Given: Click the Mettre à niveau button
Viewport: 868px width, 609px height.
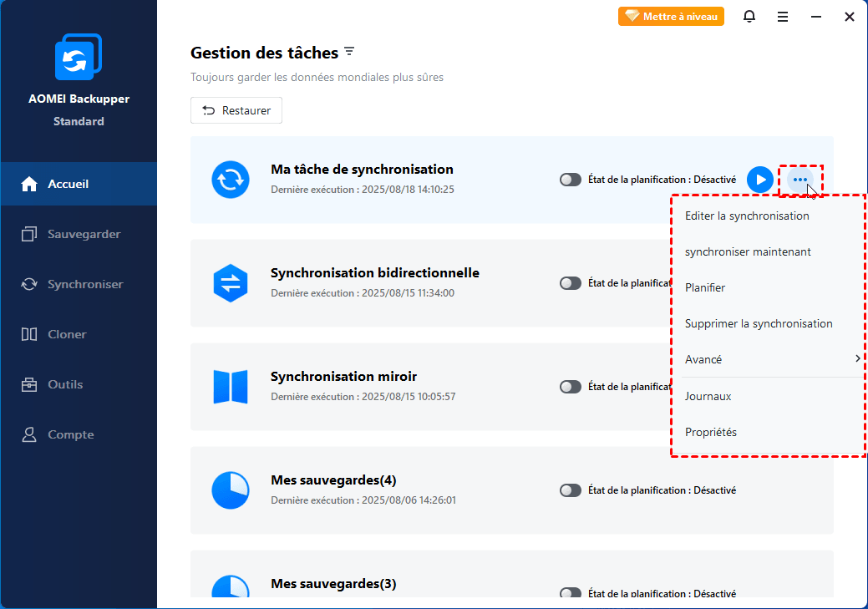Looking at the screenshot, I should pos(671,17).
